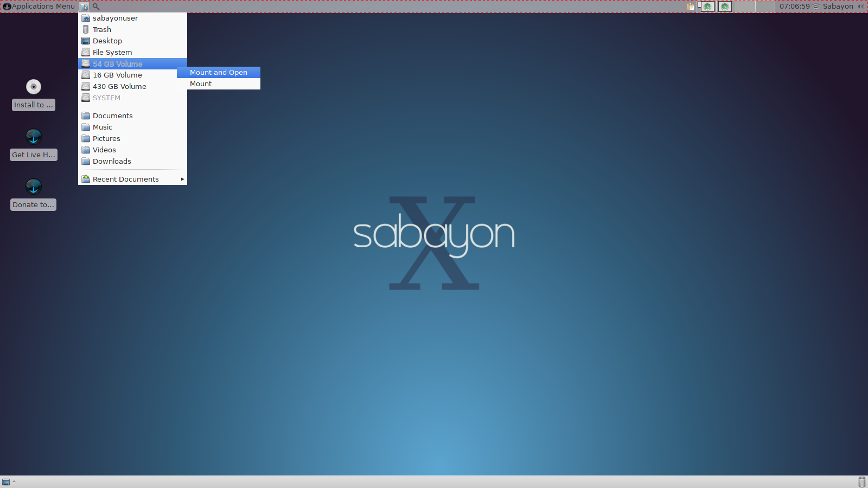This screenshot has height=488, width=868.
Task: Open the volume speaker icon
Action: point(860,7)
